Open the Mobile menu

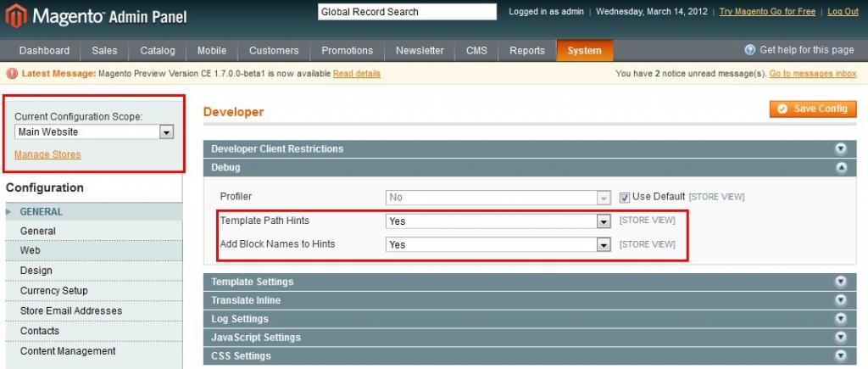point(212,50)
